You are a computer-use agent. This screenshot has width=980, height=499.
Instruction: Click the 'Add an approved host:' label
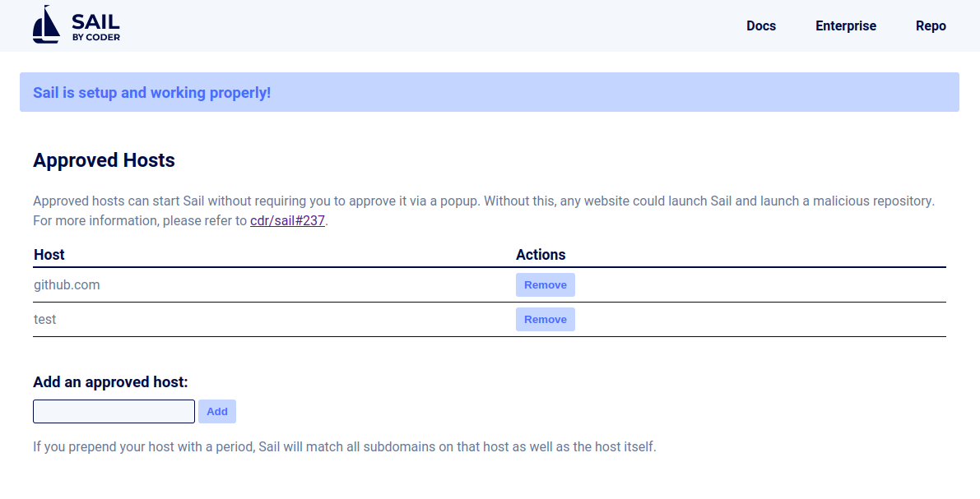[x=110, y=381]
